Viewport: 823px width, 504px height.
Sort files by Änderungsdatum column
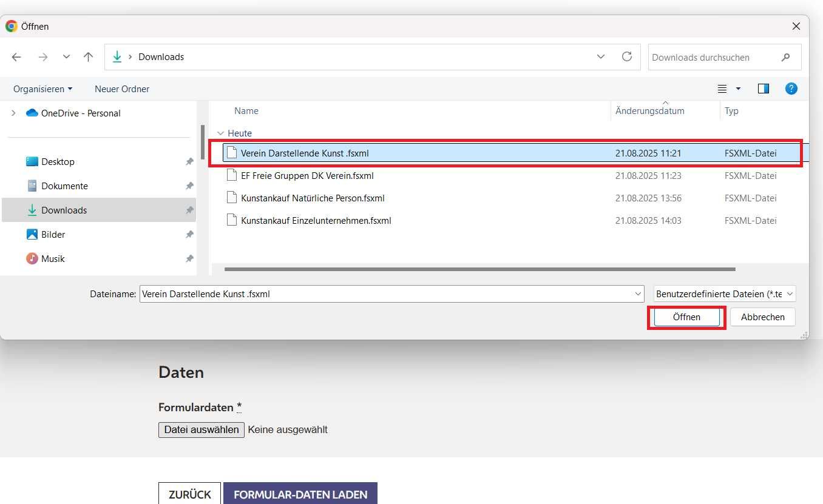pyautogui.click(x=649, y=111)
